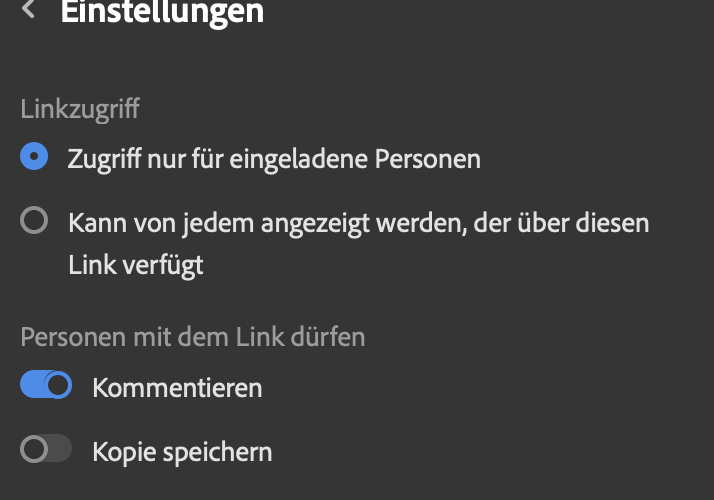Disable the Kommentieren toggle switch

click(46, 384)
